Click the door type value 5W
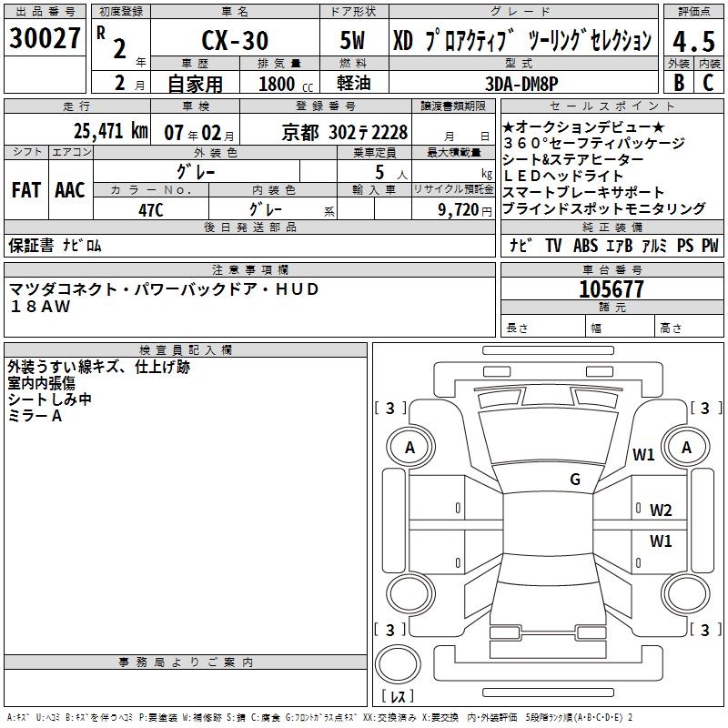The height and width of the screenshot is (728, 728). pos(352,40)
